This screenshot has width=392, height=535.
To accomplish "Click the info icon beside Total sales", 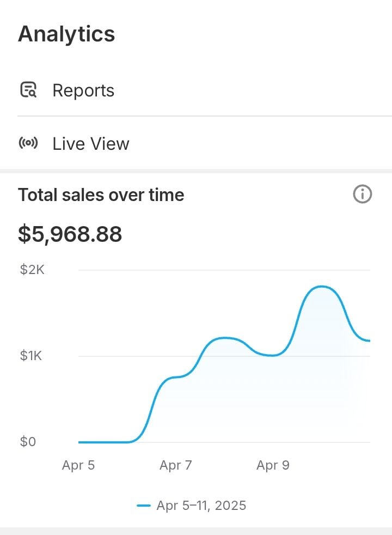I will pos(362,194).
